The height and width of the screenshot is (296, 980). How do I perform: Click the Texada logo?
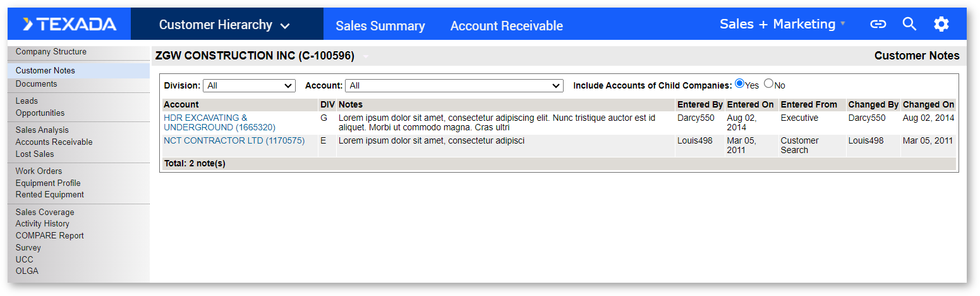point(70,25)
